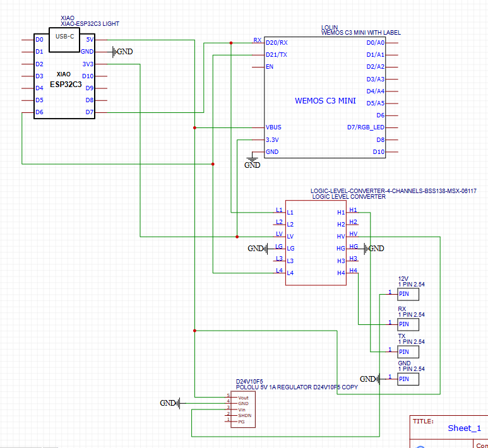488x448 pixels.
Task: Select the 12V pin header component
Action: (x=410, y=294)
